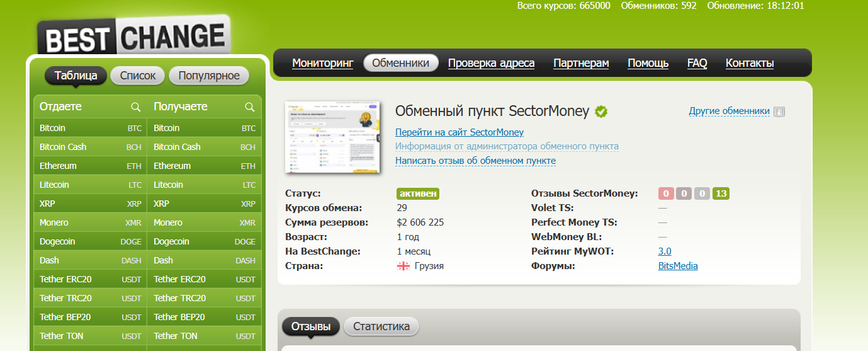Open the Другие обменники link
Image resolution: width=868 pixels, height=351 pixels.
click(729, 112)
